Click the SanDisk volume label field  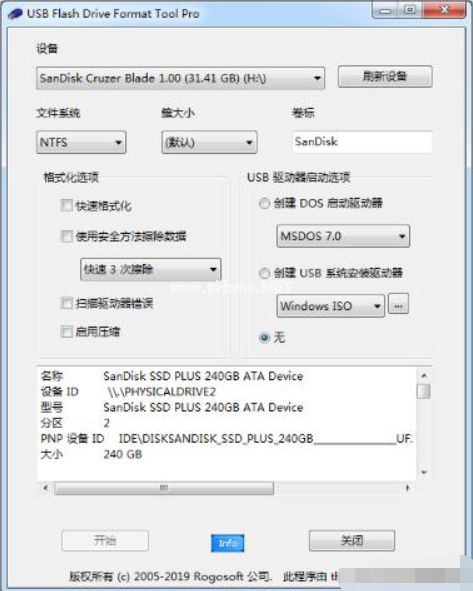[362, 142]
